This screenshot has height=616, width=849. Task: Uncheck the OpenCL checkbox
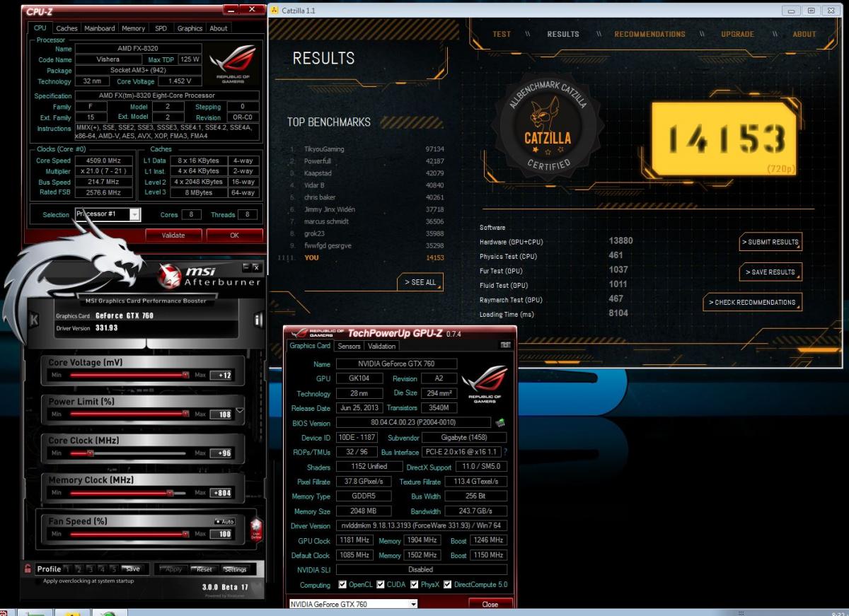(x=342, y=585)
